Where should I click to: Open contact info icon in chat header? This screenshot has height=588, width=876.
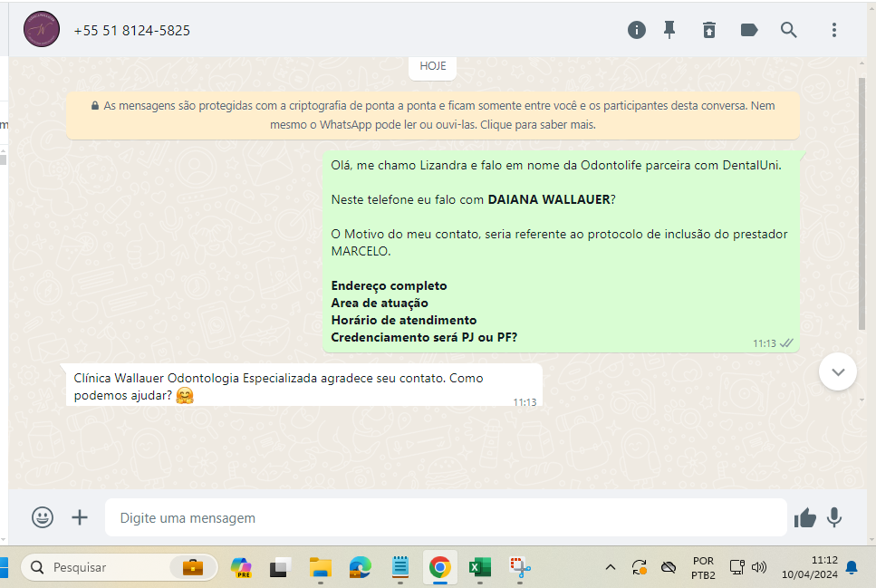click(636, 30)
